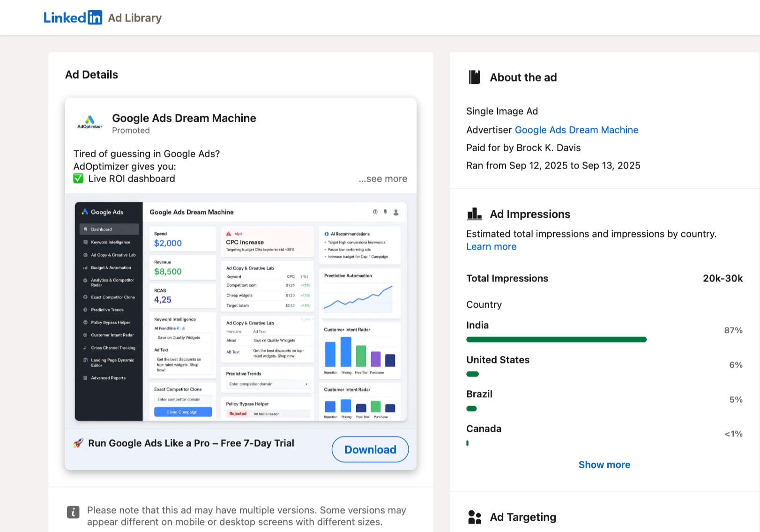Viewport: 760px width, 532px height.
Task: Select the multiple versions note text
Action: [246, 516]
